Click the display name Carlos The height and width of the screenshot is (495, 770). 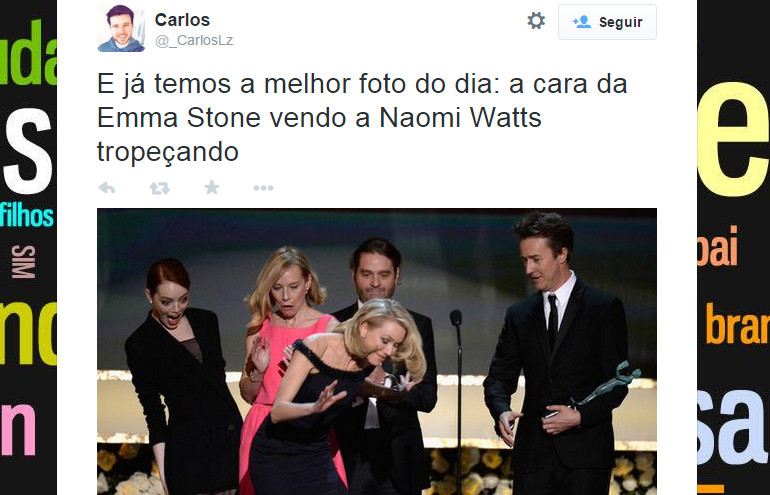182,20
